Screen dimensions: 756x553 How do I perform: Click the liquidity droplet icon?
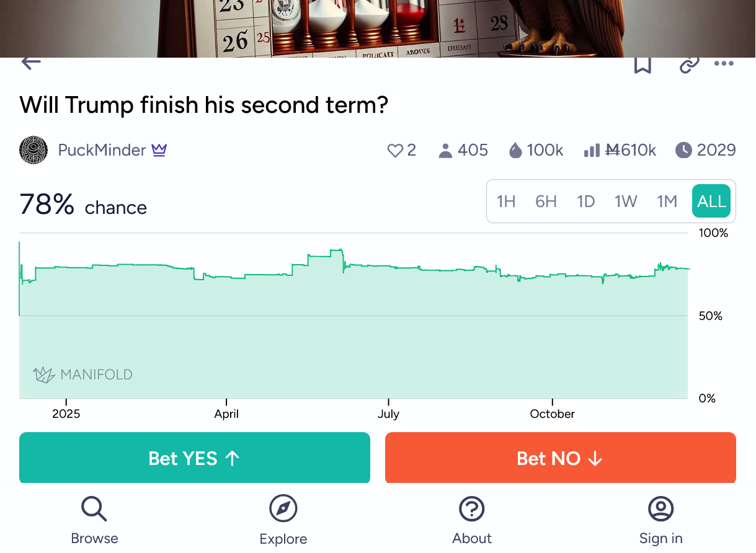pyautogui.click(x=515, y=151)
